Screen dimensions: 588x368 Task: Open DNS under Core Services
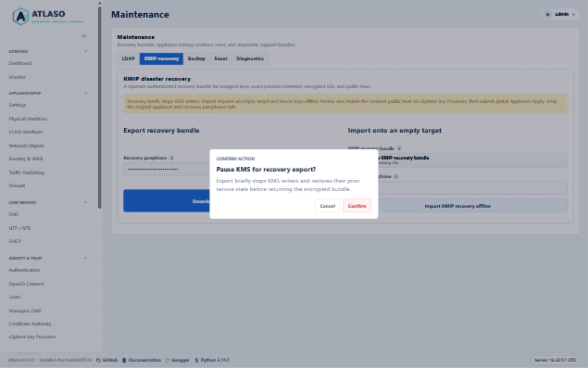(14, 214)
